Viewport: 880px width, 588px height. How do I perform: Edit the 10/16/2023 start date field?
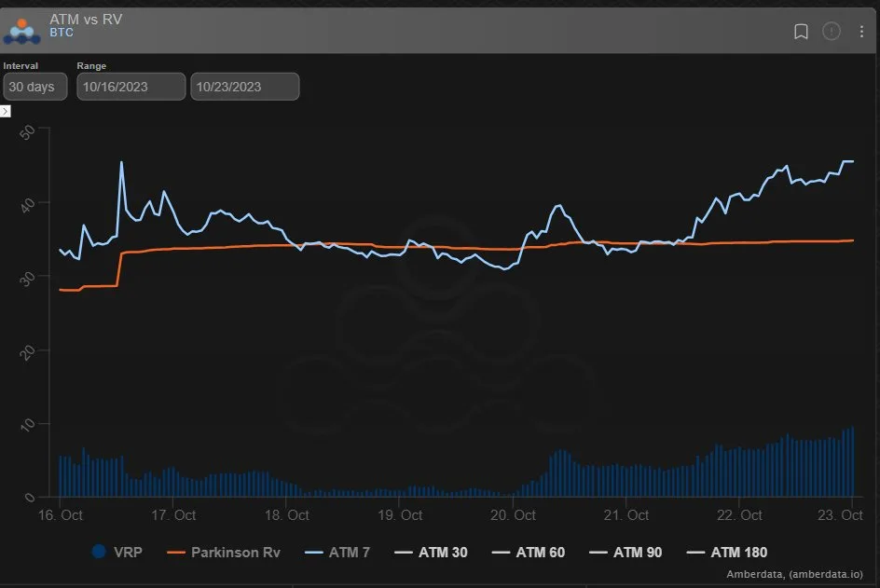[131, 87]
